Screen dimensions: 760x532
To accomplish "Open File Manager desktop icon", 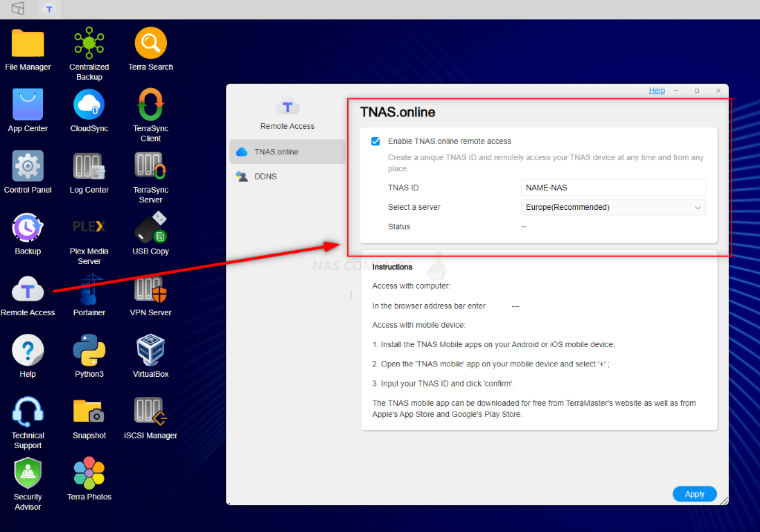I will 28,43.
